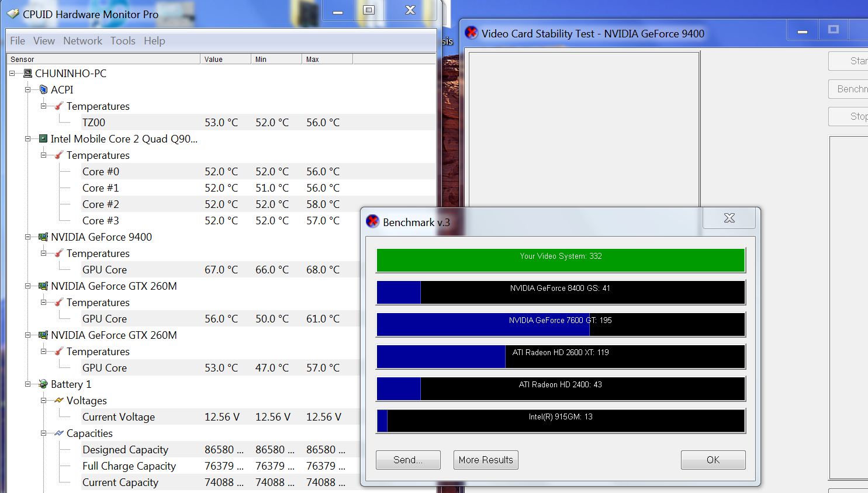Collapse the CHUNINHO-PC root node

(x=12, y=74)
